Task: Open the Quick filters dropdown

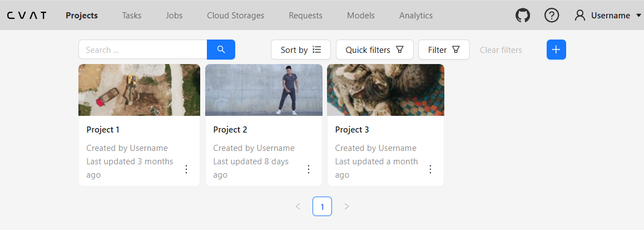Action: pos(374,50)
